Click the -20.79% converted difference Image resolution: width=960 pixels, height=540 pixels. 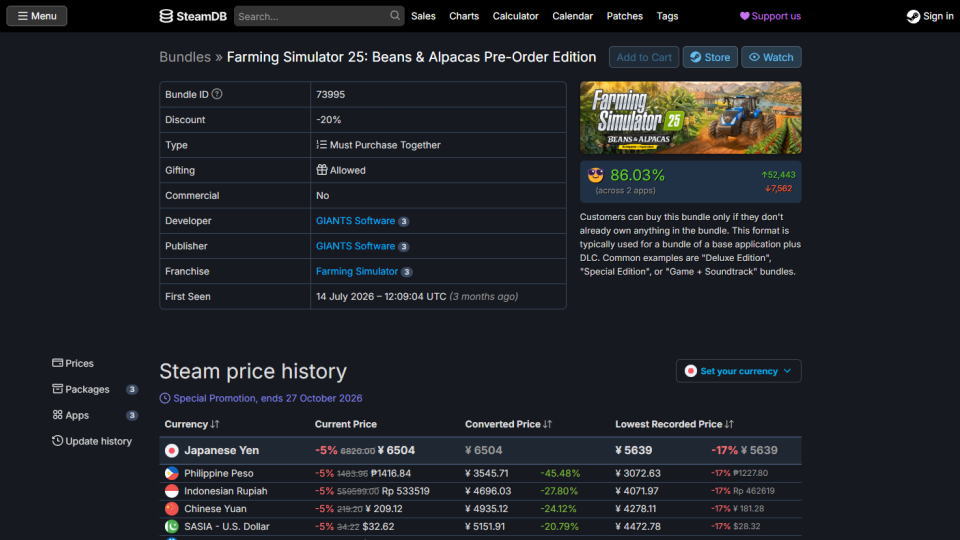point(558,527)
